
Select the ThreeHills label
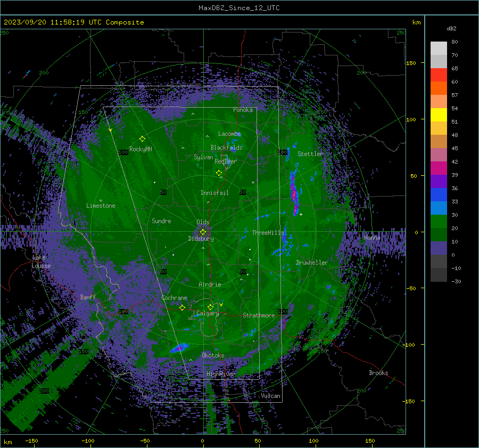268,233
